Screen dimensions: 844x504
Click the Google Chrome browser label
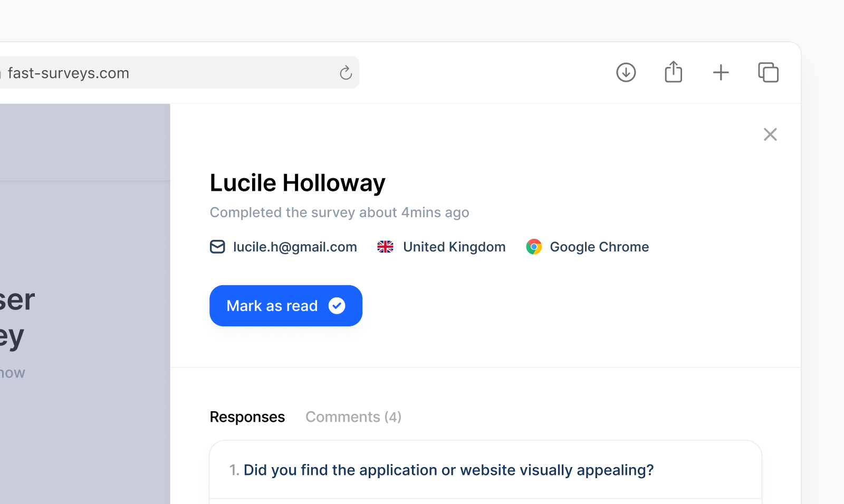pyautogui.click(x=599, y=247)
